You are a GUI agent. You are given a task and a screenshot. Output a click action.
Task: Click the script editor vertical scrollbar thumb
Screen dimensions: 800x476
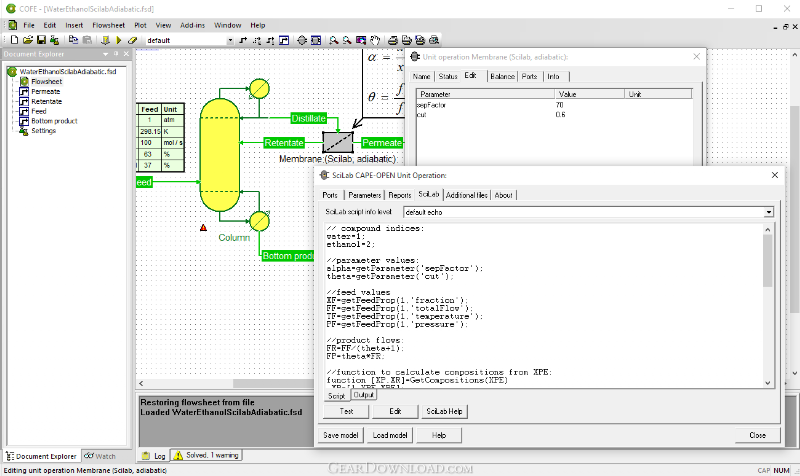pyautogui.click(x=768, y=262)
